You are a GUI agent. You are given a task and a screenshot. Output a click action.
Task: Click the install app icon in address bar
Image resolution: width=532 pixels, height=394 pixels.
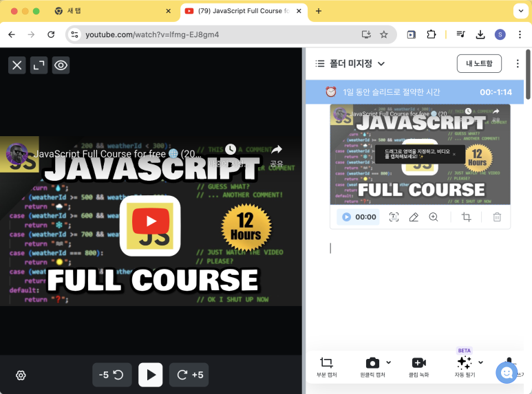click(x=366, y=34)
